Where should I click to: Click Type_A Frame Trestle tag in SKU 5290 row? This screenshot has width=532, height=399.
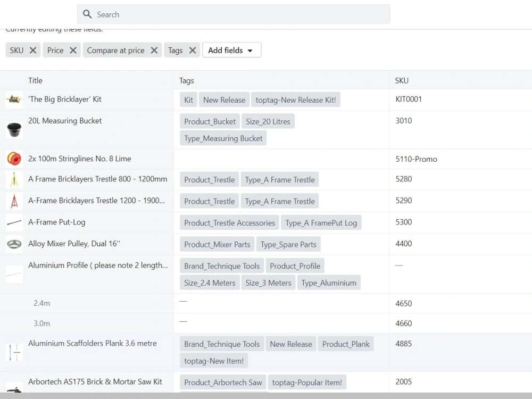(x=280, y=202)
